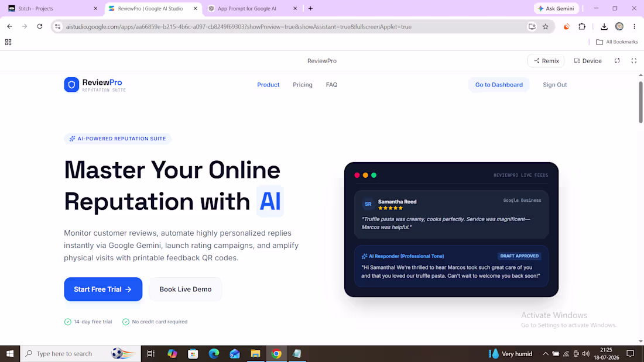Click Samantha Reed's five-star rating
This screenshot has height=362, width=644.
point(390,208)
